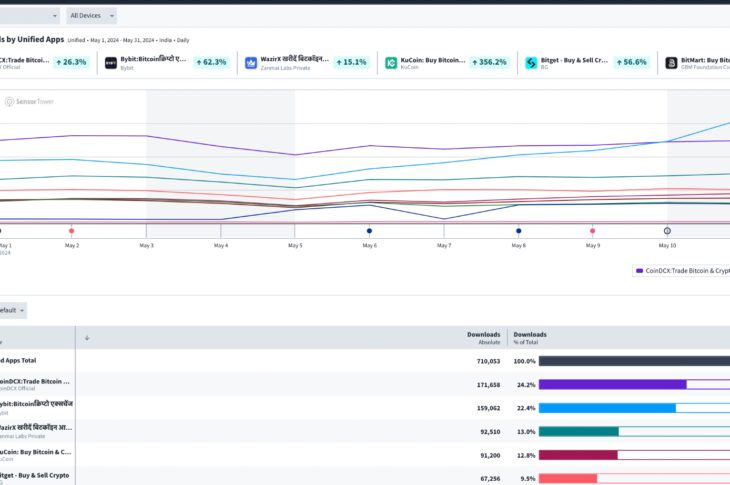Click the KuCoin green app icon
730x485 pixels.
click(x=392, y=62)
